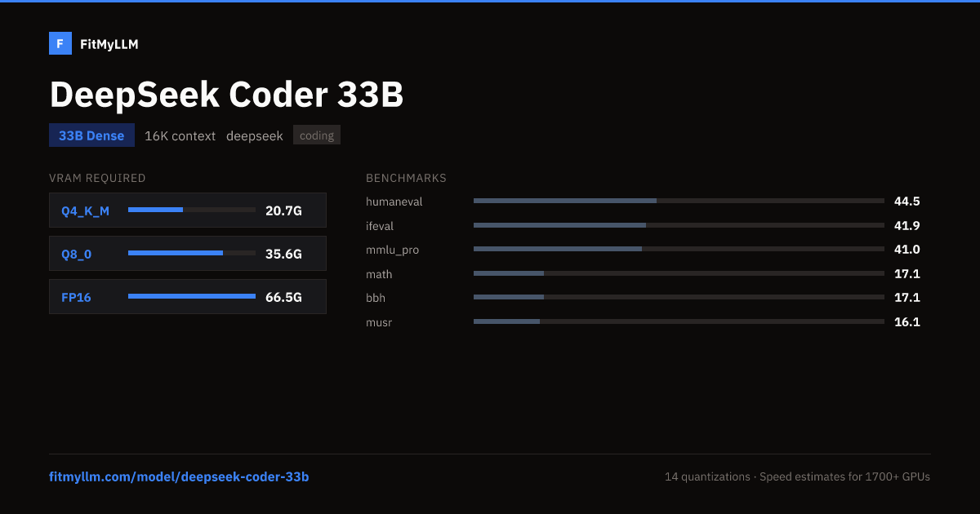980x514 pixels.
Task: Click the mmlu_pro score bar
Action: 679,249
